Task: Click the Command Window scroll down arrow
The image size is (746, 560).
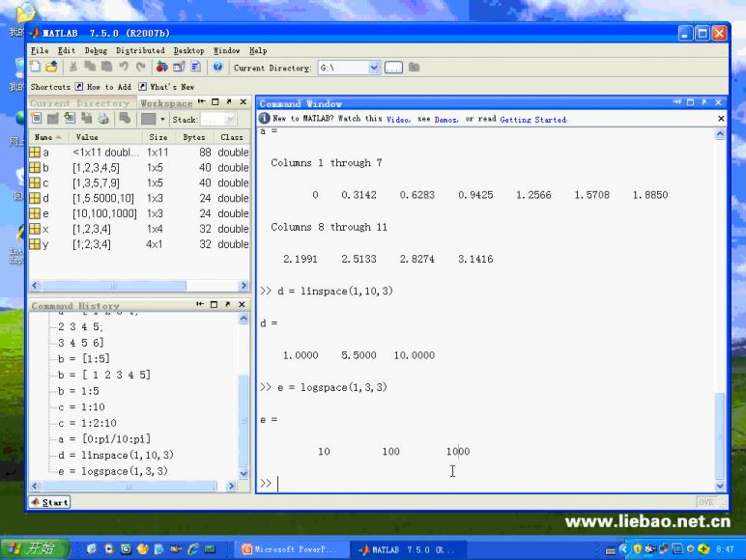Action: coord(720,486)
